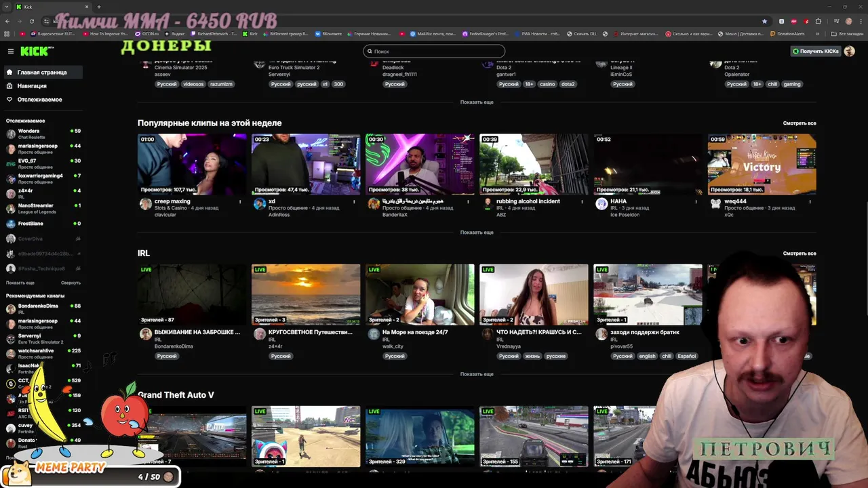Play the 'creep maxing' clip thumbnail
The width and height of the screenshot is (868, 488).
click(x=192, y=164)
